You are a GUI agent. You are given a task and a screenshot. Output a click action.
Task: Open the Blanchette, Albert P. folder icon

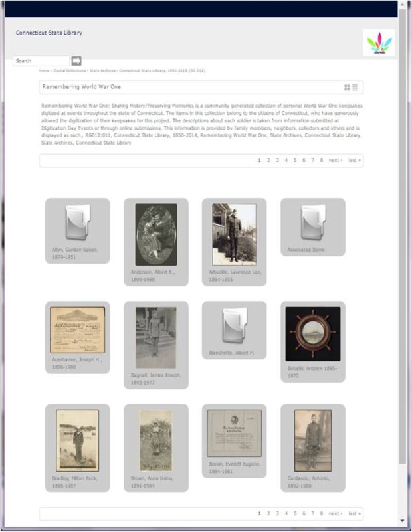tap(234, 325)
